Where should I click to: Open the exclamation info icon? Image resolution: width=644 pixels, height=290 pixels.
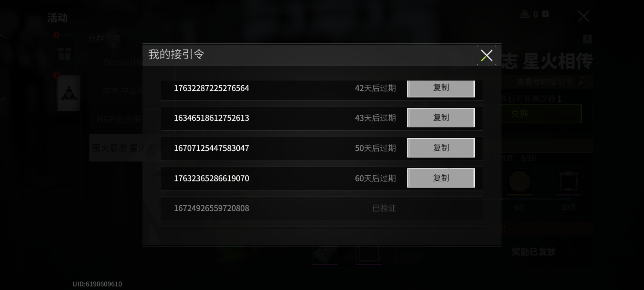coord(587,39)
